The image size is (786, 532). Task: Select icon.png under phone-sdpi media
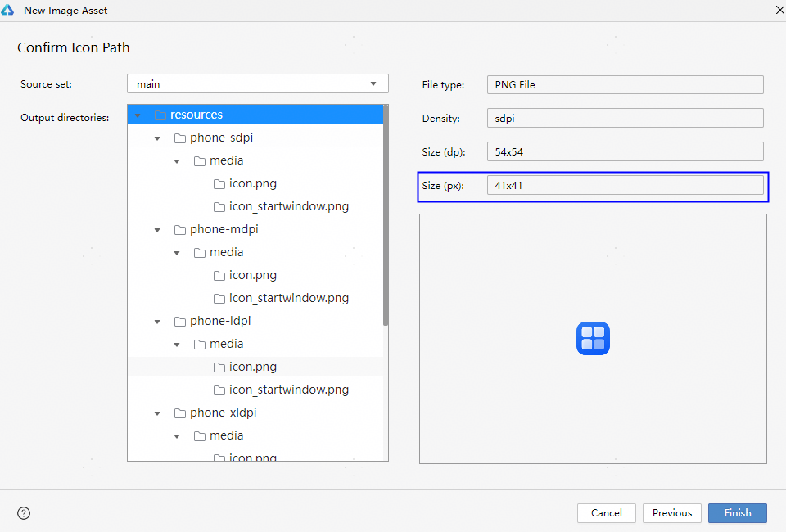[x=252, y=184]
